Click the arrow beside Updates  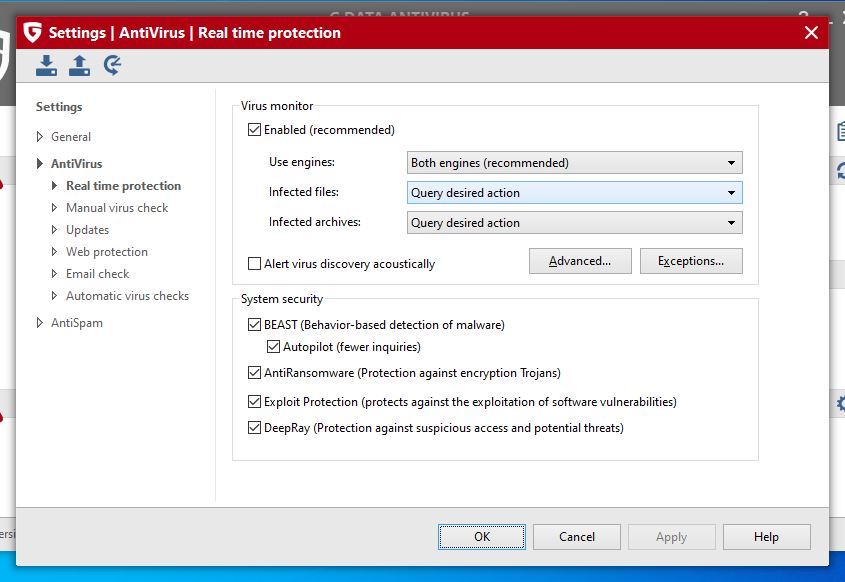54,230
